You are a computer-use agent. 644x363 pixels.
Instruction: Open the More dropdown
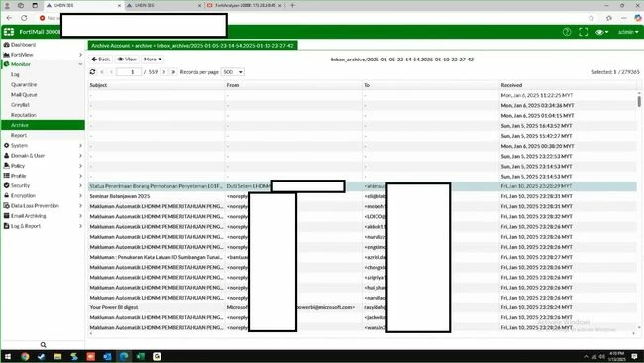click(x=153, y=60)
